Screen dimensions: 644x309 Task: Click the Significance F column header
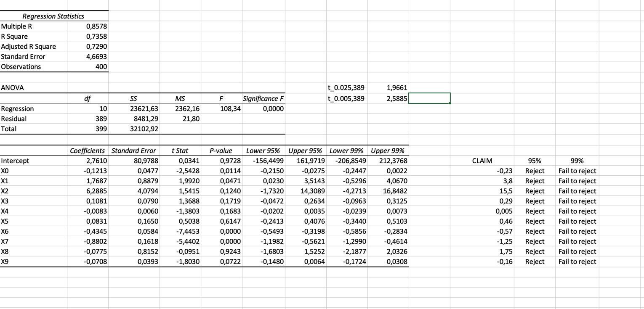[263, 98]
